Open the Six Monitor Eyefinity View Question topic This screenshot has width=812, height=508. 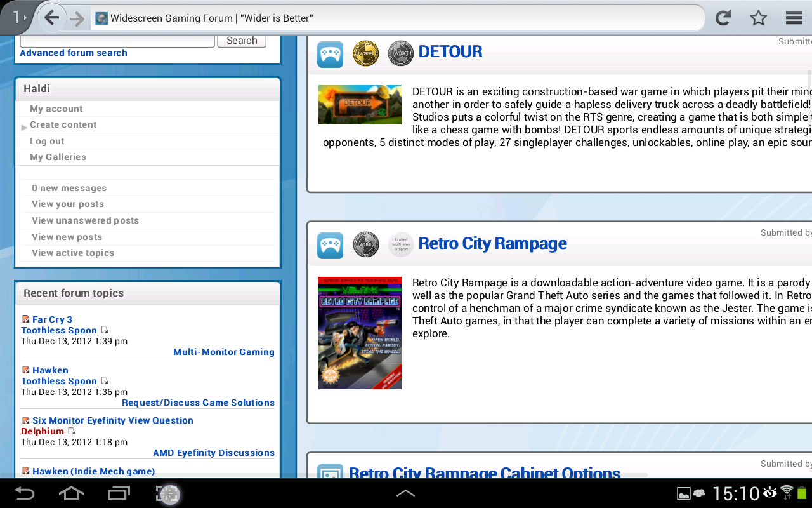coord(113,420)
